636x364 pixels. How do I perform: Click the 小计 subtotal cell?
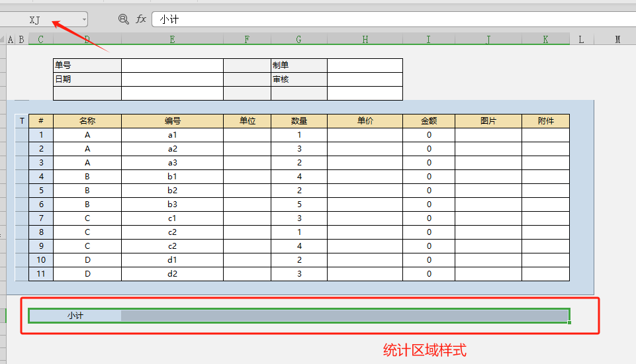(75, 316)
